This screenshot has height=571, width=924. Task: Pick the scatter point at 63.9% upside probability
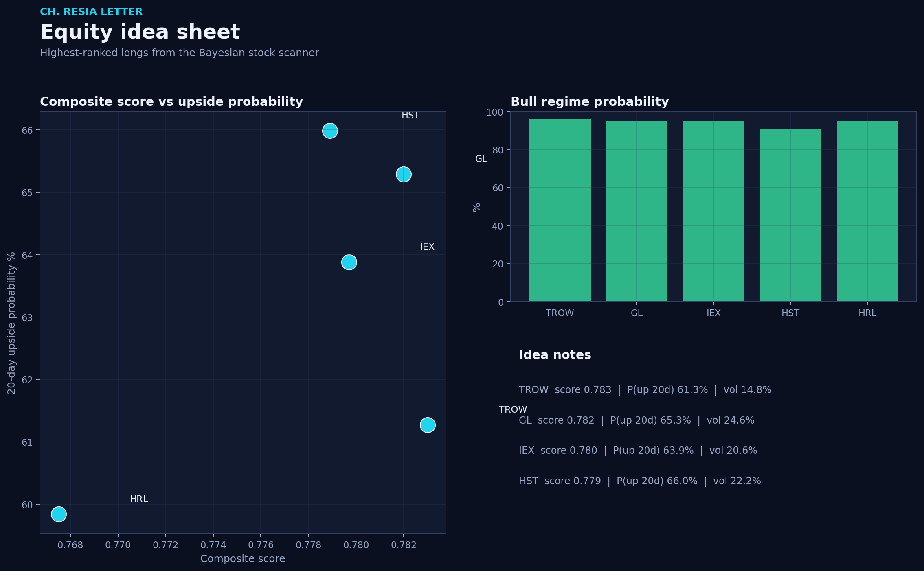tap(349, 262)
